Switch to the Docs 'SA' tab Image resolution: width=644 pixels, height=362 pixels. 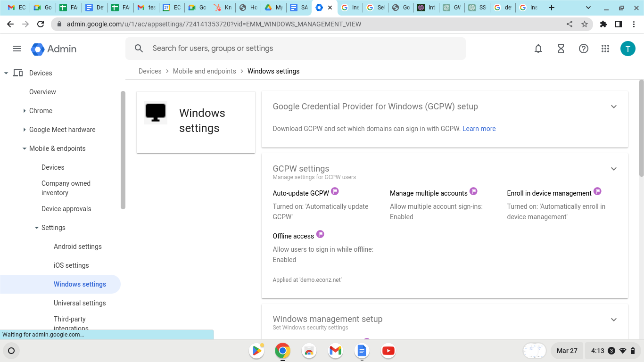click(299, 8)
